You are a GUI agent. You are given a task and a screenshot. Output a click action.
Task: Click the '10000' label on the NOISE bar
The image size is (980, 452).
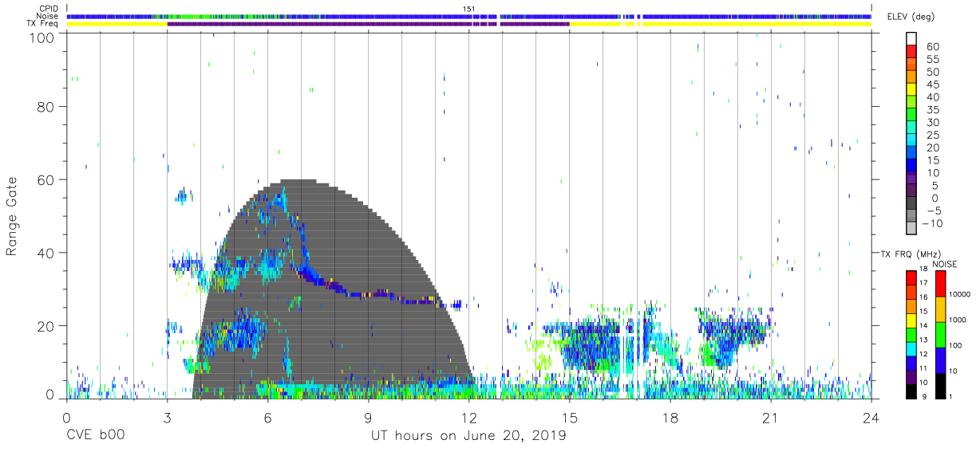click(x=959, y=295)
